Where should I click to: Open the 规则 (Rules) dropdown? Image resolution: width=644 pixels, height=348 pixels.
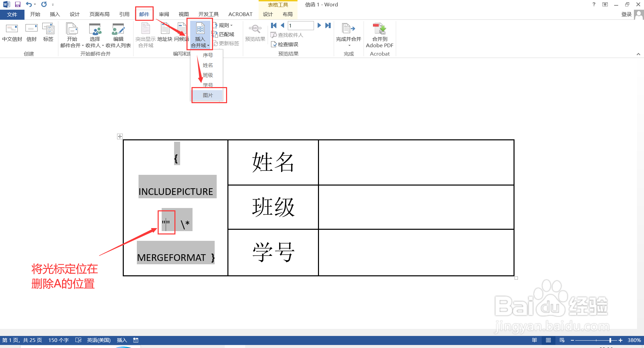point(224,25)
